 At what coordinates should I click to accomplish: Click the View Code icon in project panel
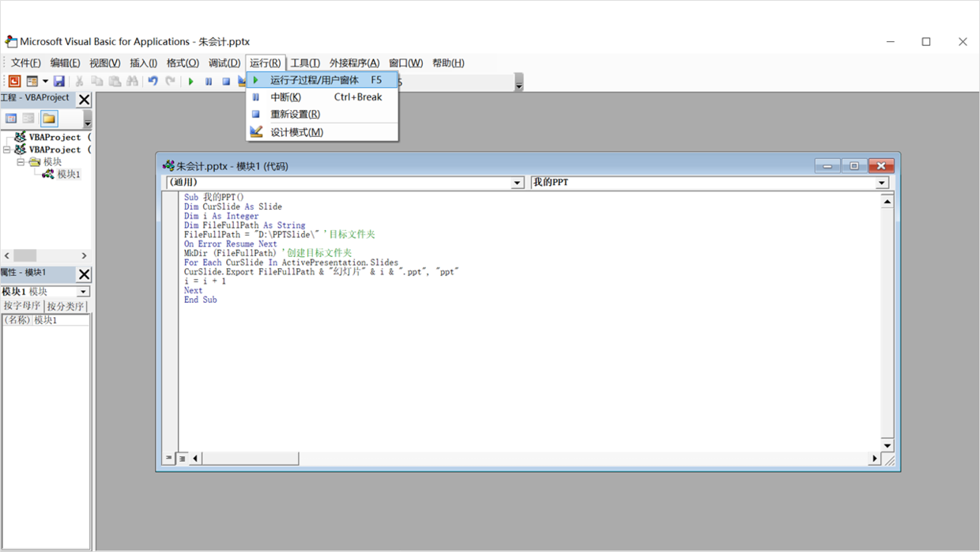point(11,119)
